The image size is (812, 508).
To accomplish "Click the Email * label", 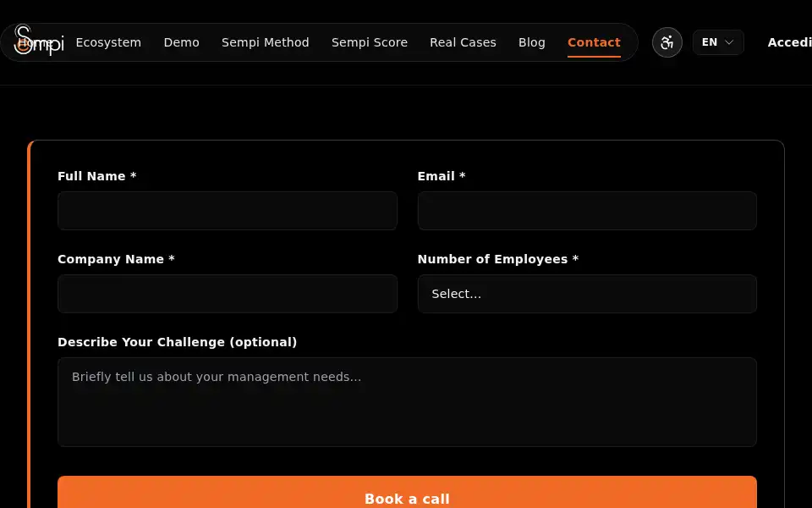I will (x=442, y=176).
